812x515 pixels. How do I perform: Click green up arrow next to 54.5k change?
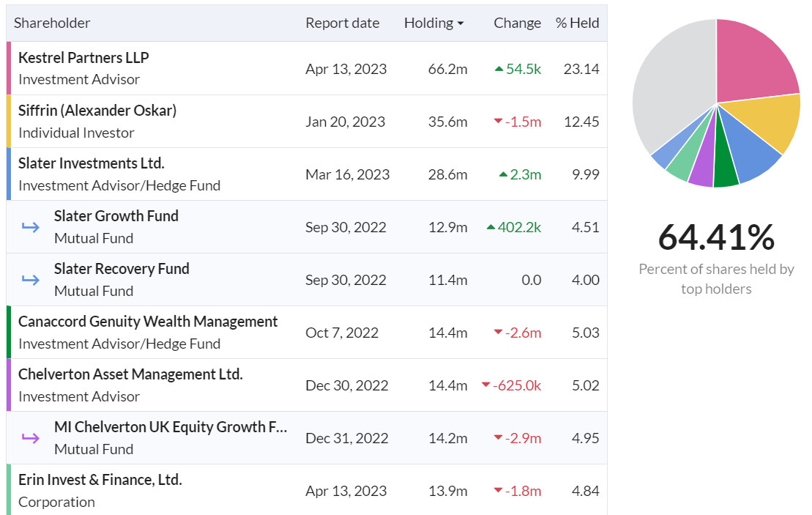coord(499,68)
